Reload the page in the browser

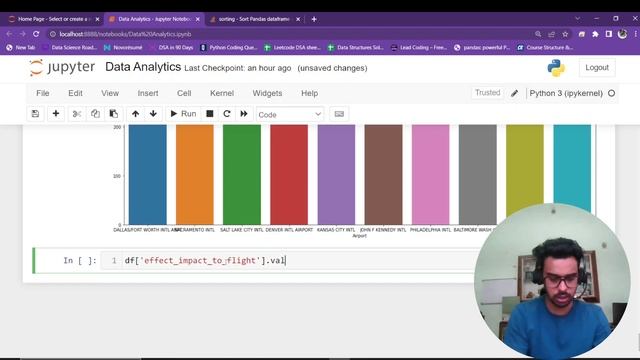(x=36, y=34)
